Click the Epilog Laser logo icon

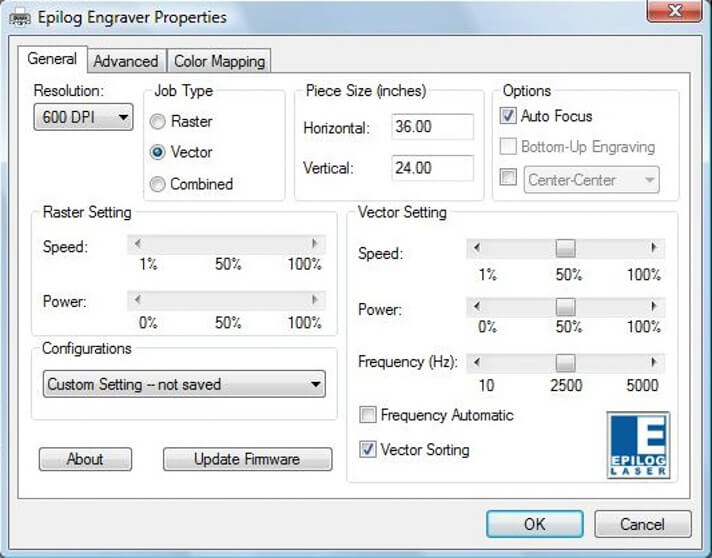click(637, 443)
